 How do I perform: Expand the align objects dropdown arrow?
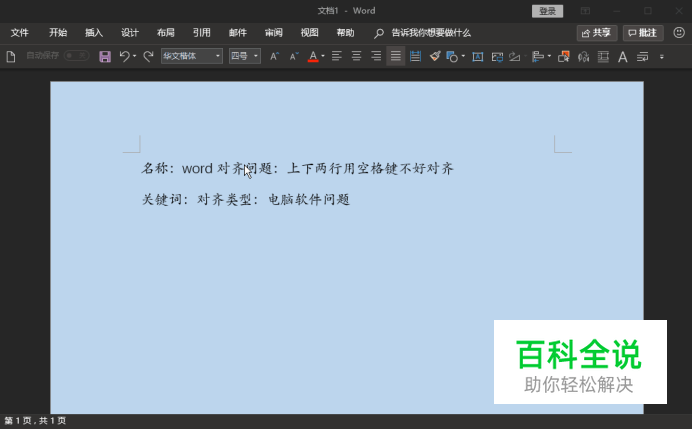click(549, 56)
